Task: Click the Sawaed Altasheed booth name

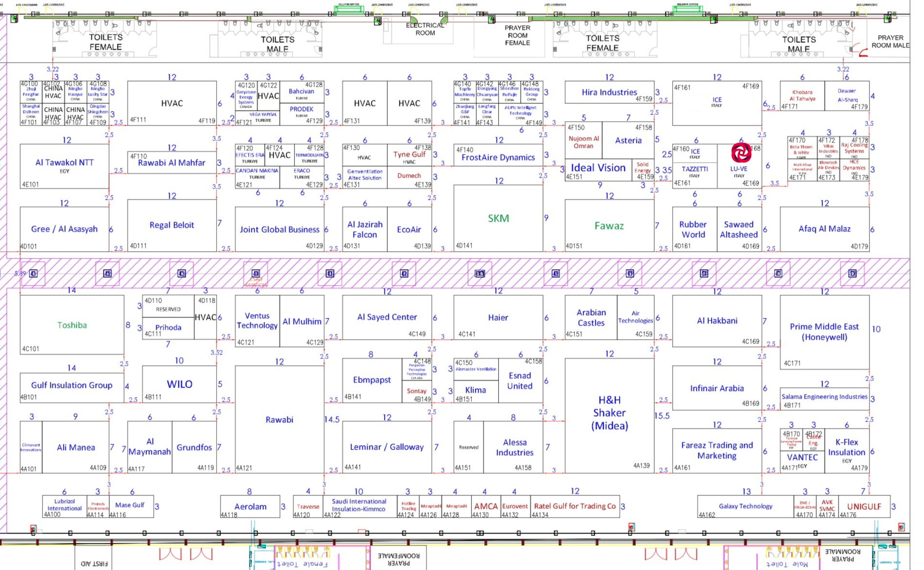Action: coord(739,229)
